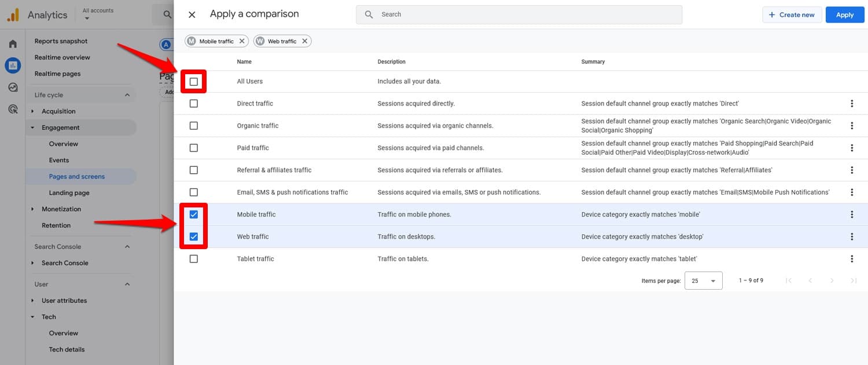The height and width of the screenshot is (365, 868).
Task: Remove the Mobile traffic comparison chip
Action: 242,41
